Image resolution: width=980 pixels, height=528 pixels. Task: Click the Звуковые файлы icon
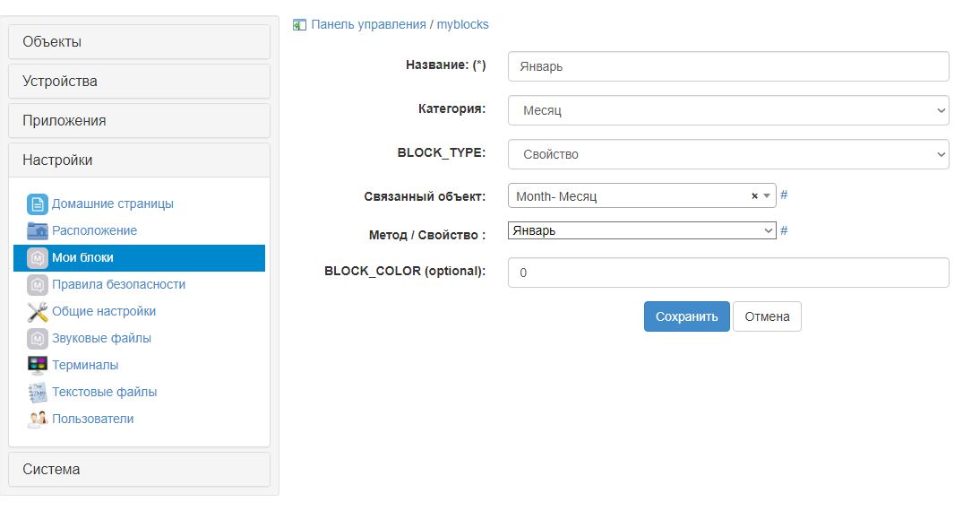tap(38, 339)
